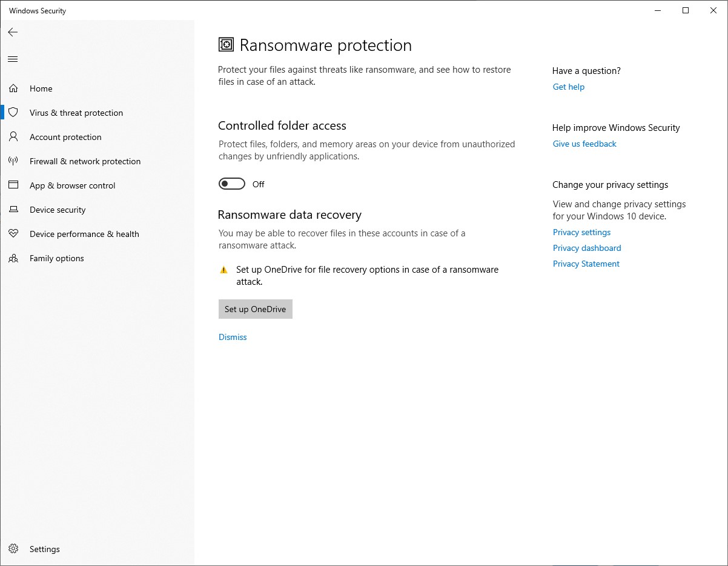Viewport: 728px width, 566px height.
Task: Go back with the back arrow
Action: coord(13,32)
